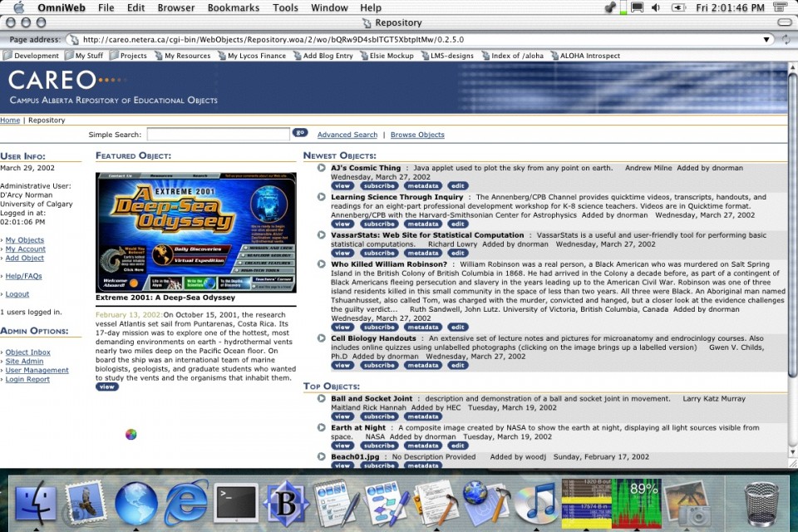The width and height of the screenshot is (798, 532).
Task: Click the Logout link in sidebar
Action: (x=17, y=294)
